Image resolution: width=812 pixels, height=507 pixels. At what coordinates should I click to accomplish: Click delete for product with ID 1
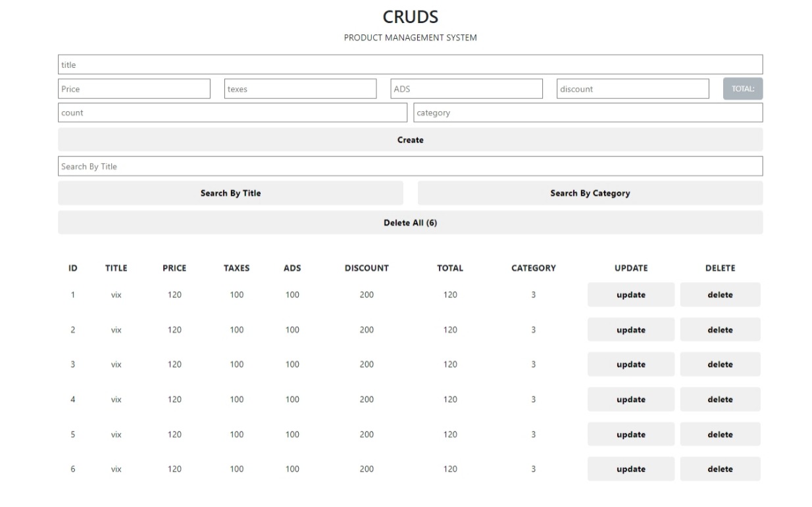[x=720, y=295]
